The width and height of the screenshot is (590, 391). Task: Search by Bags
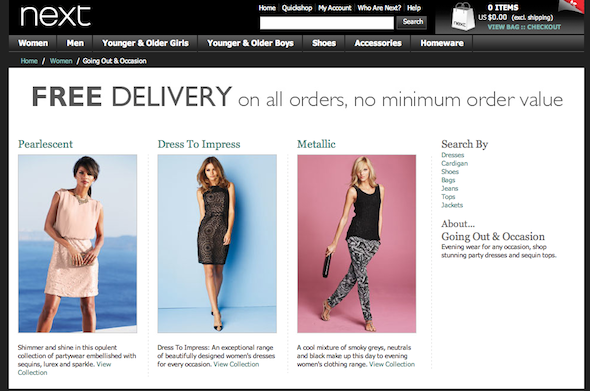[x=448, y=180]
